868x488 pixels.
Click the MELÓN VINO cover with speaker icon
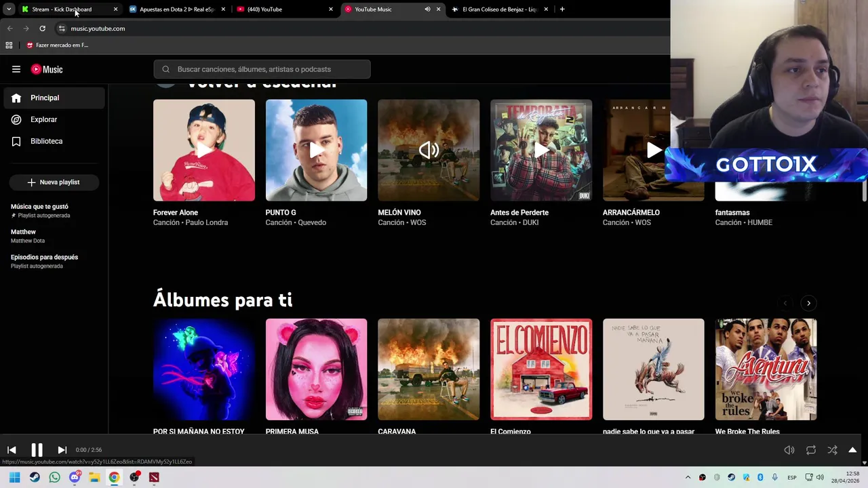[429, 150]
